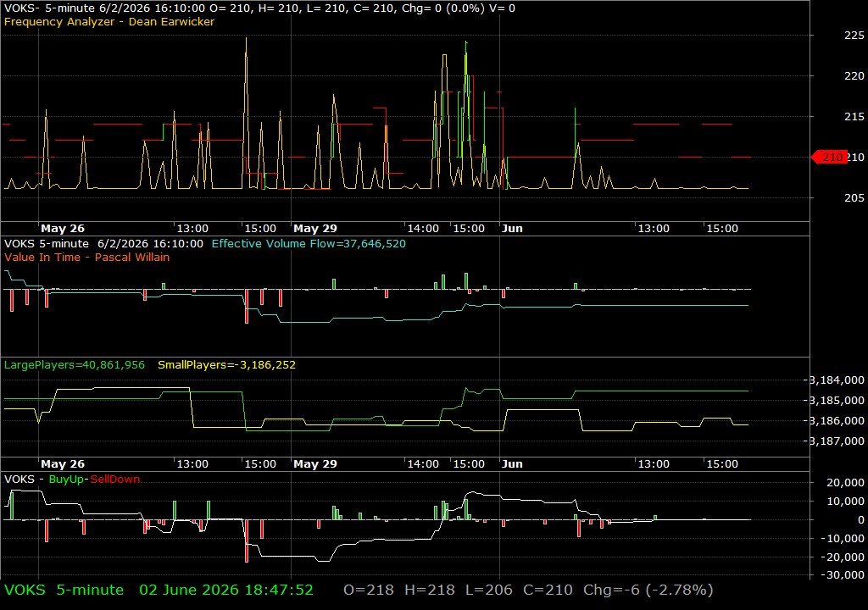868x610 pixels.
Task: Click 'Chg=-6 (-2.78%)' in status bar
Action: point(648,590)
